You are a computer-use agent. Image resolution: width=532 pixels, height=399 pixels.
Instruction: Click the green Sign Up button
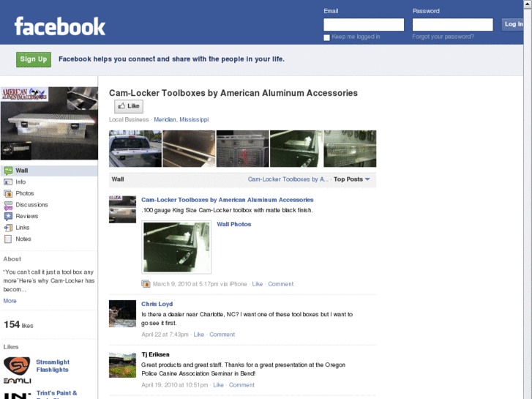34,59
